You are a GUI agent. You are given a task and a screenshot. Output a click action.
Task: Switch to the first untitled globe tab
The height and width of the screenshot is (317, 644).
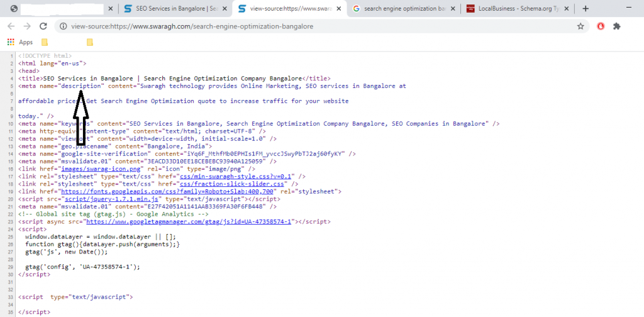(x=61, y=9)
